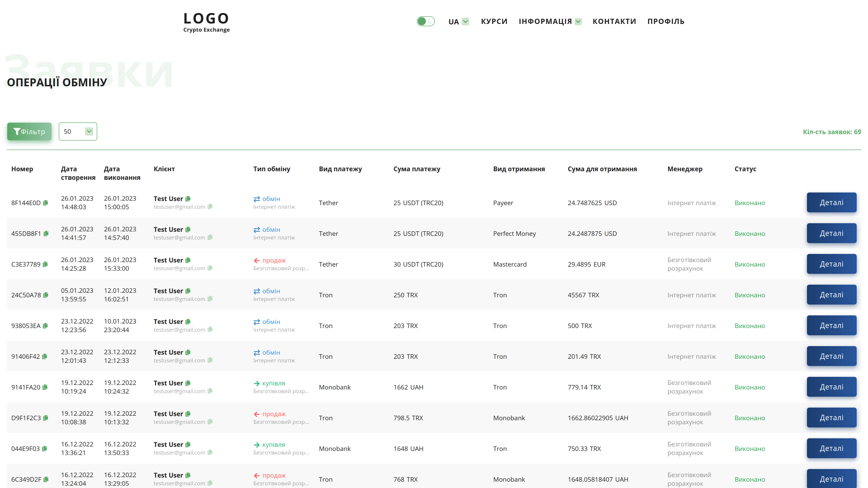This screenshot has width=868, height=488.
Task: Open Деталі for order 938053EA
Action: 831,325
